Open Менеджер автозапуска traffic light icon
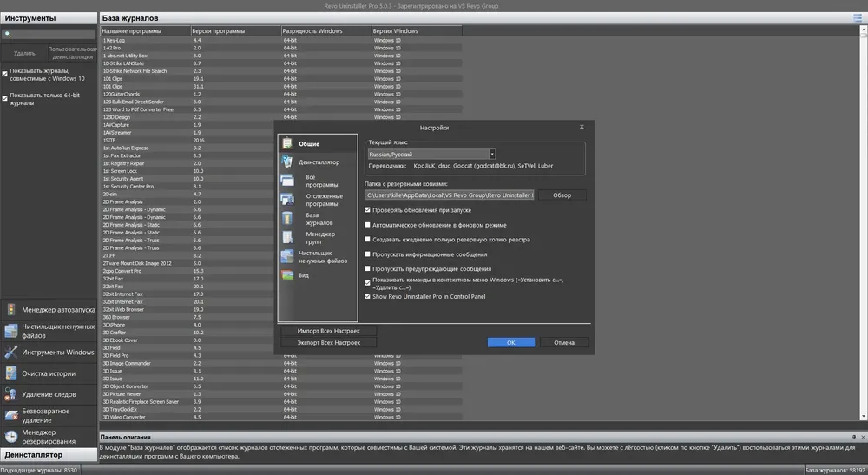Screen dimensions: 868x475 point(10,309)
